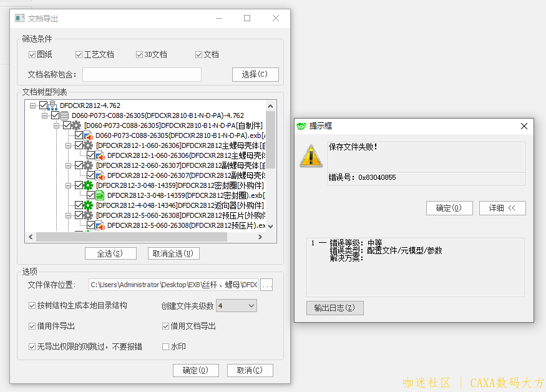Screen dimensions: 546x392
Task: Click gear icon of DFDCXR2812副螺母壳体 part
Action: click(88, 165)
